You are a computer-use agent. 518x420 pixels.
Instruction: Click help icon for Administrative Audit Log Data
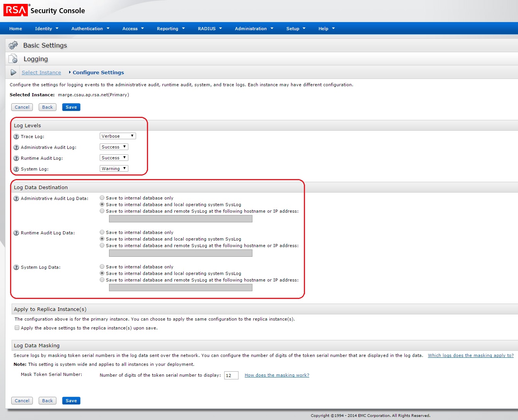coord(16,198)
